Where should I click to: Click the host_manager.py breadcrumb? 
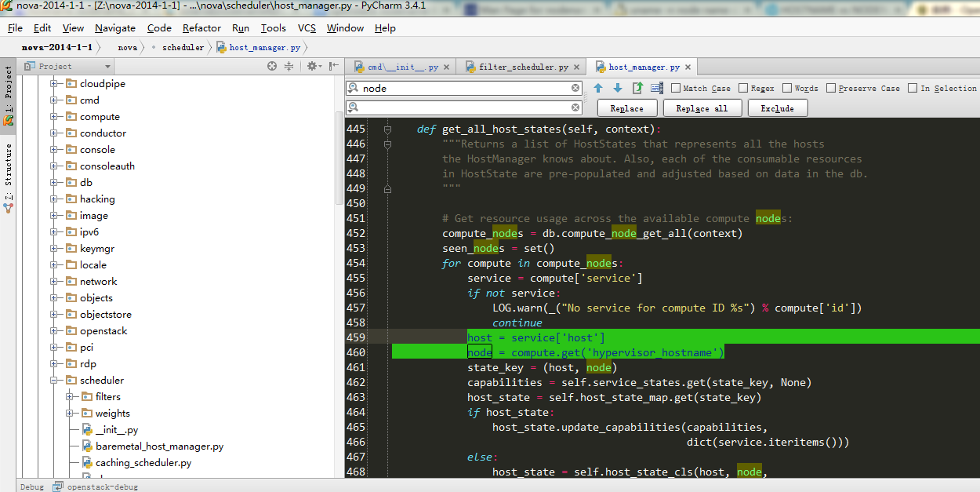(258, 47)
